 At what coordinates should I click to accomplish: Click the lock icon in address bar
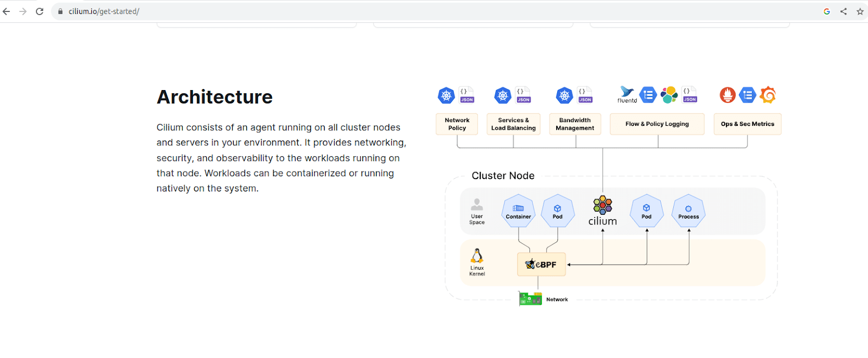tap(60, 11)
